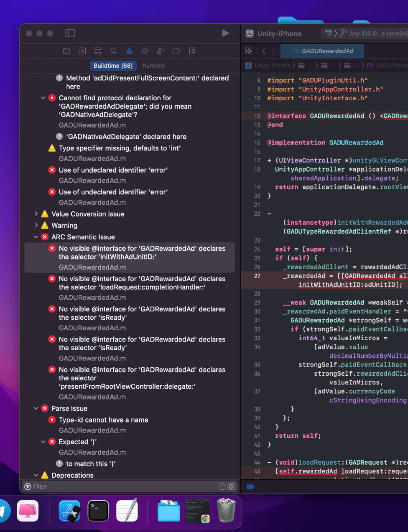Select the 'Type-id cannot have a name' error
This screenshot has height=532, width=408.
(103, 420)
